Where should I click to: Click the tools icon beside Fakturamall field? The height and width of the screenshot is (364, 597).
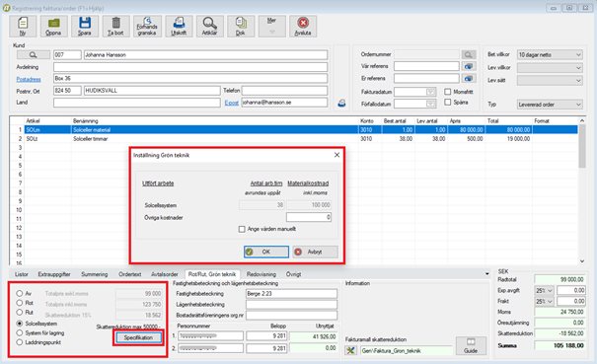tap(350, 350)
